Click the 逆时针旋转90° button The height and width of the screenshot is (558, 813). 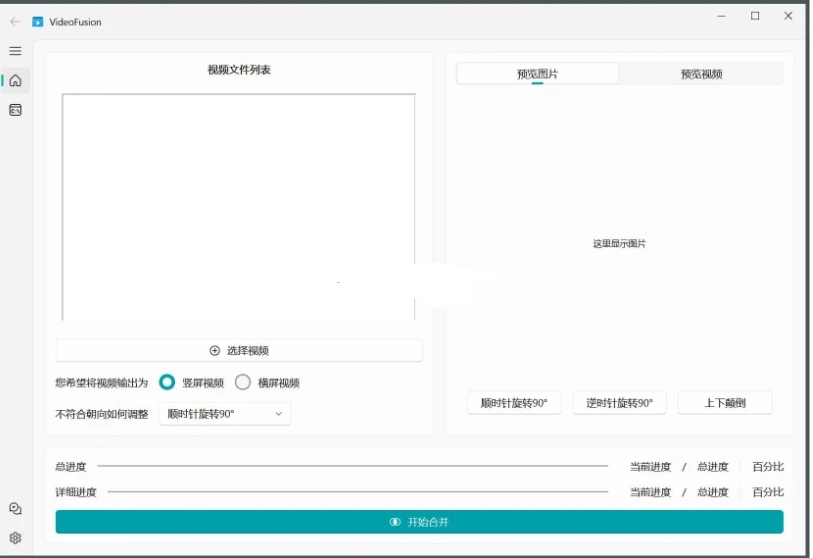[620, 403]
